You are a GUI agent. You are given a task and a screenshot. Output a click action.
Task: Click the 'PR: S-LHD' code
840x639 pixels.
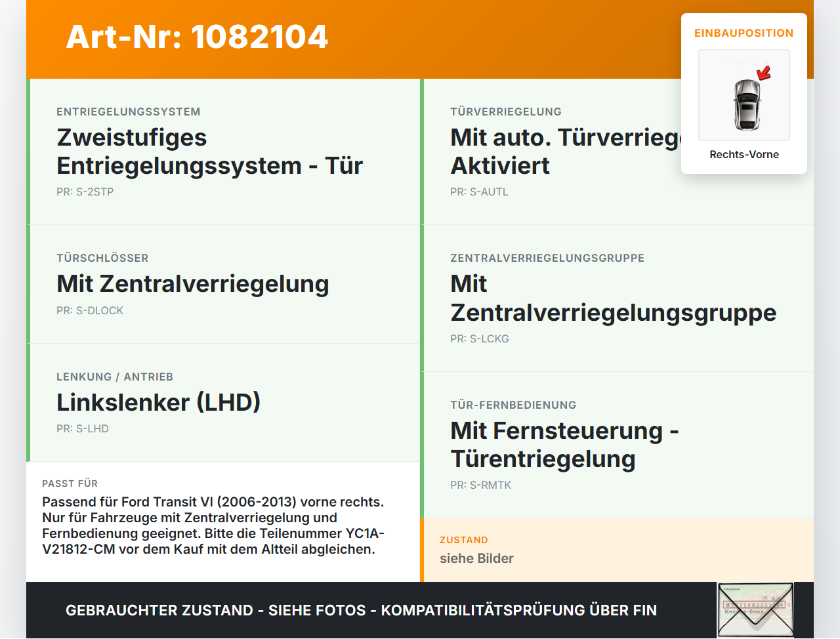click(83, 428)
